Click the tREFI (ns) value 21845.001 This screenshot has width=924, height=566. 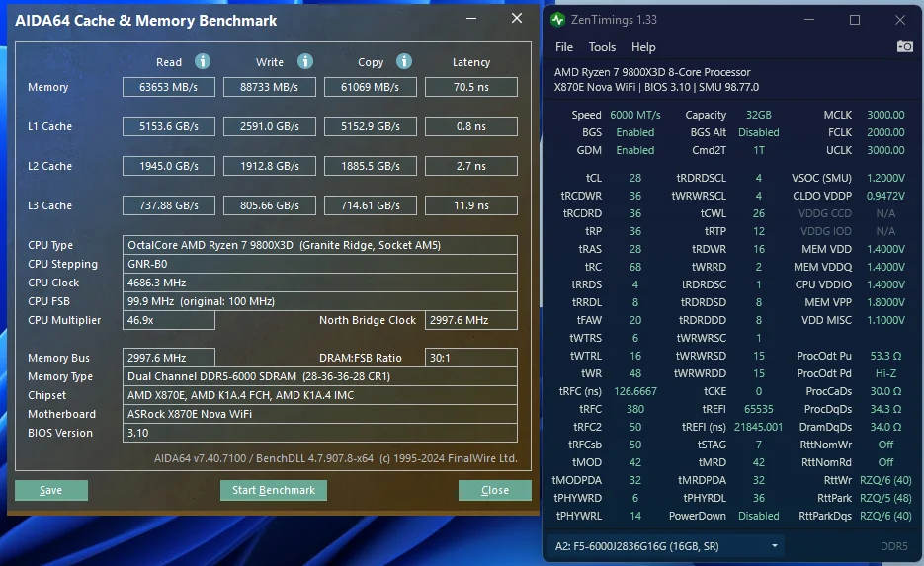(x=758, y=427)
